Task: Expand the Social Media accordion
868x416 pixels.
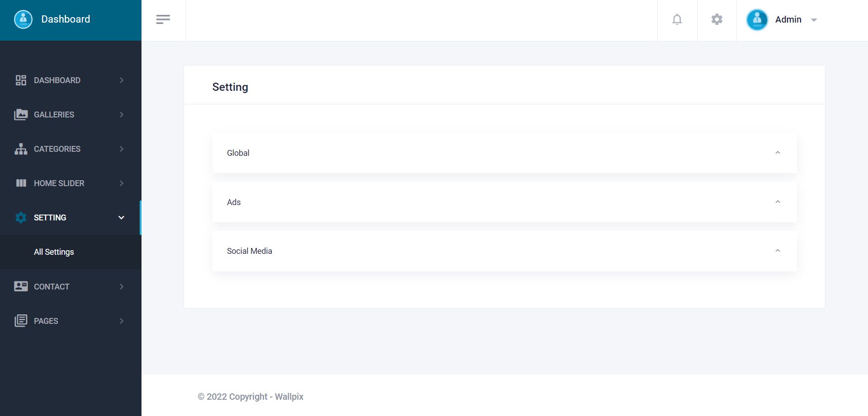Action: click(x=504, y=251)
